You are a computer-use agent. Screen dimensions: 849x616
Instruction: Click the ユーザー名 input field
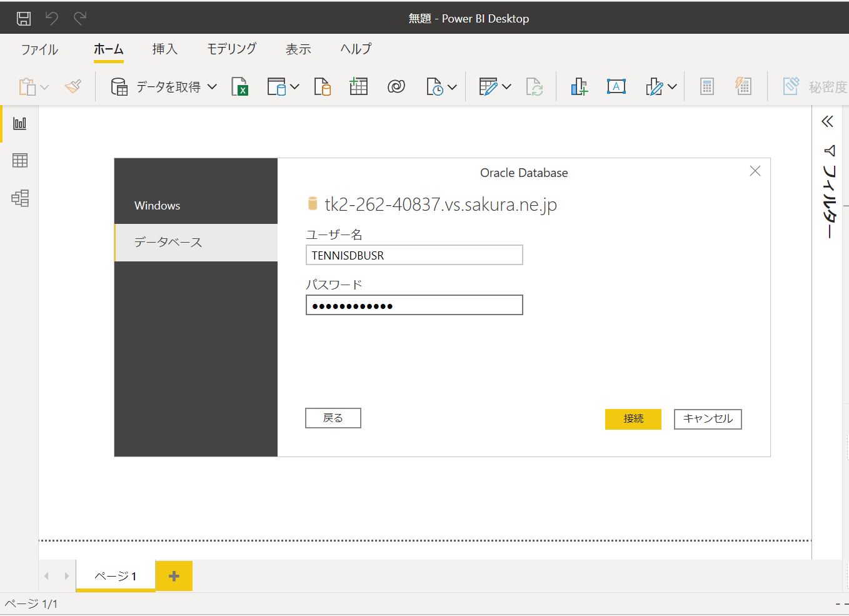[414, 255]
